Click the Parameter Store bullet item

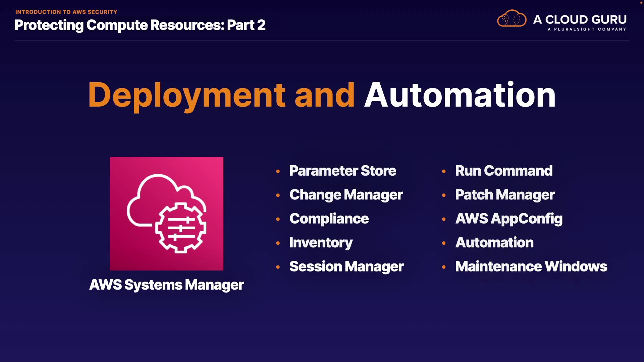[342, 171]
